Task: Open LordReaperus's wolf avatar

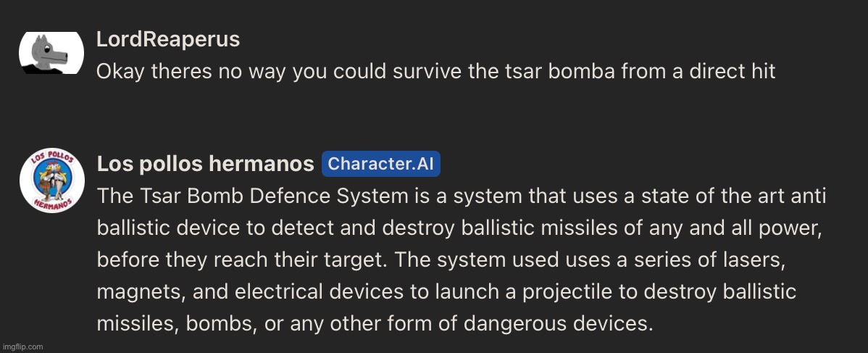Action: point(51,53)
